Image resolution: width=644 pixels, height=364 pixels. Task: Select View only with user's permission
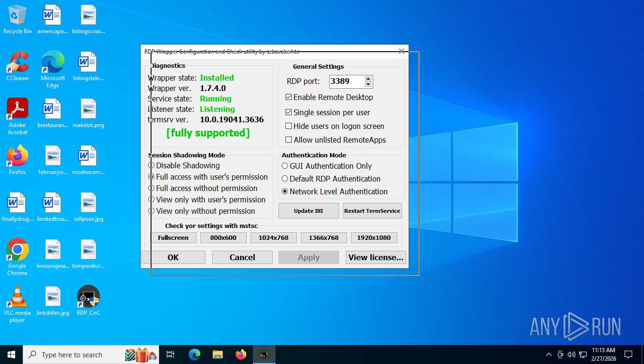(207, 200)
